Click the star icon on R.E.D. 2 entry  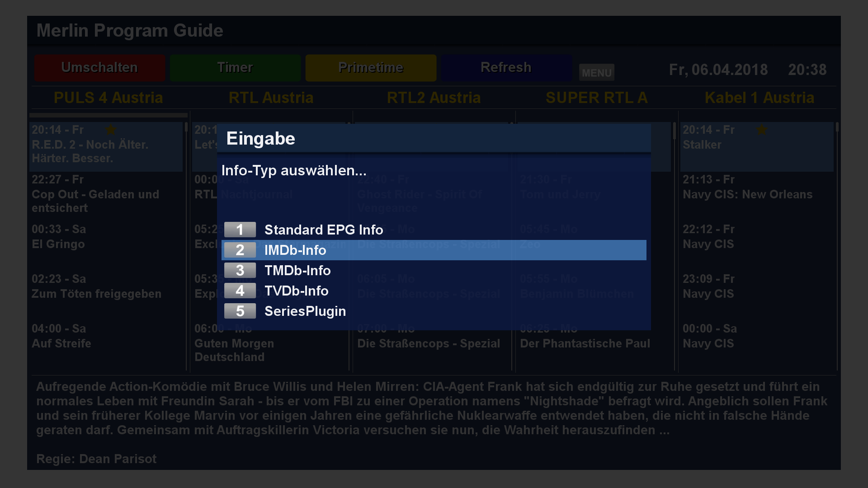pos(111,130)
